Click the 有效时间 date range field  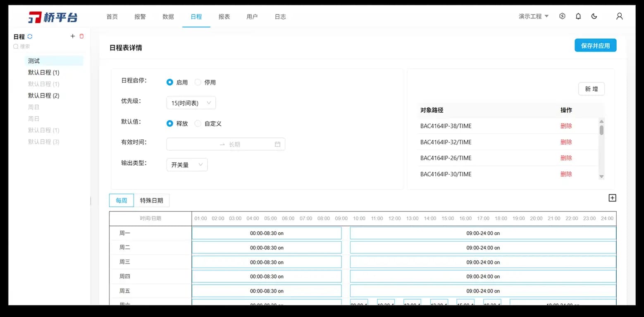pos(226,144)
